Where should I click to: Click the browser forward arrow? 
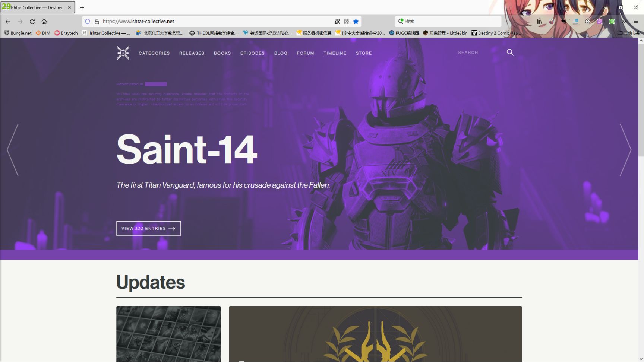coord(20,22)
